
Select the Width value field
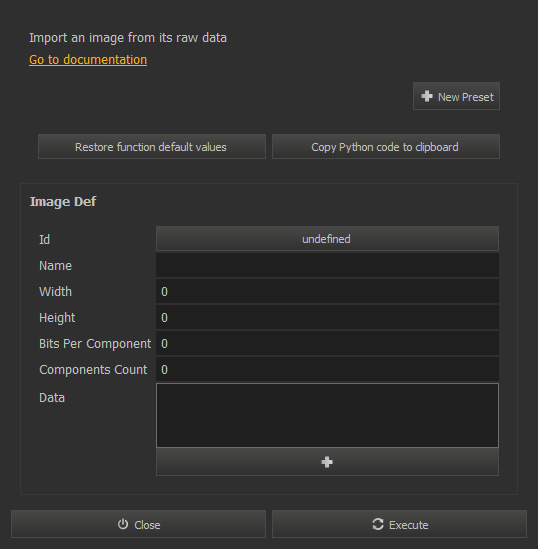pyautogui.click(x=327, y=291)
